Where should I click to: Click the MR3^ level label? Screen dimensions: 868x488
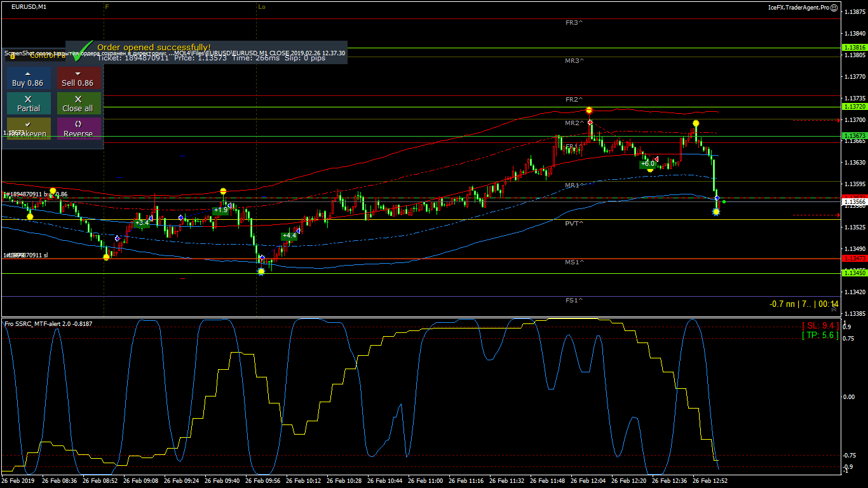574,61
